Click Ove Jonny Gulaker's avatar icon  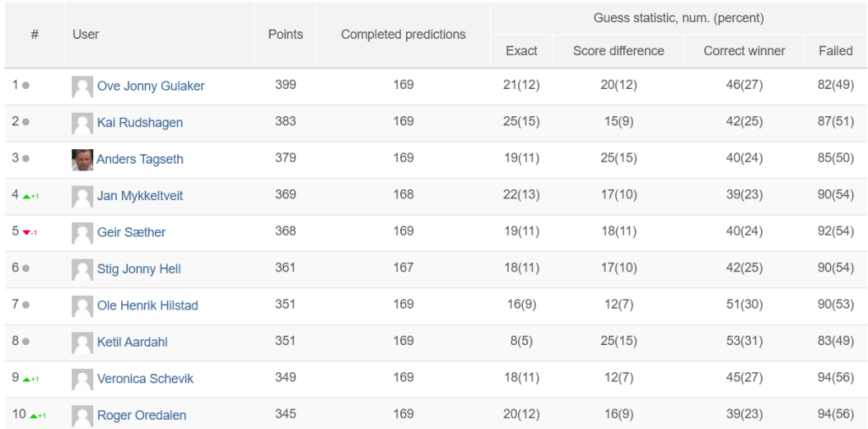click(82, 86)
